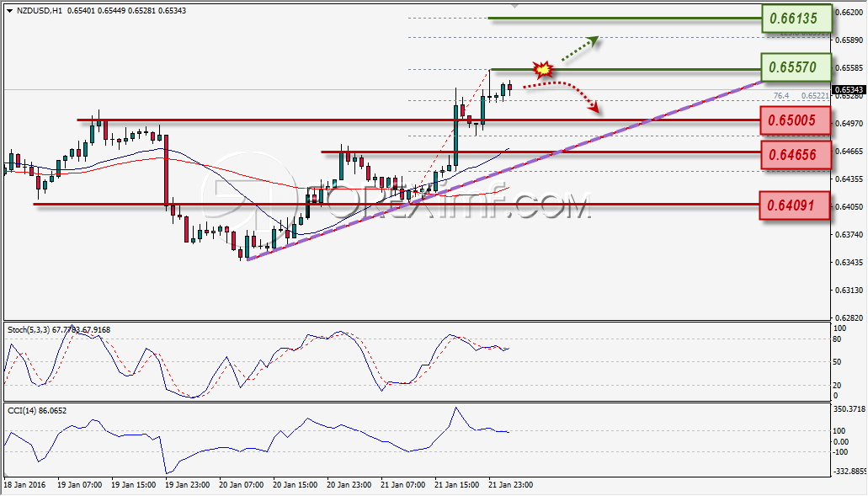
Task: Click the 0.64970 price axis value
Action: coord(849,124)
